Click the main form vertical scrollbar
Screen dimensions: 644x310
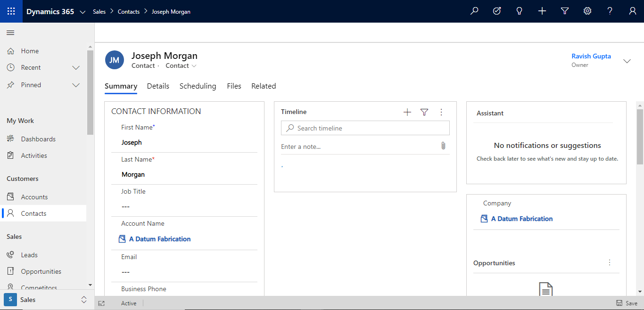coord(640,137)
